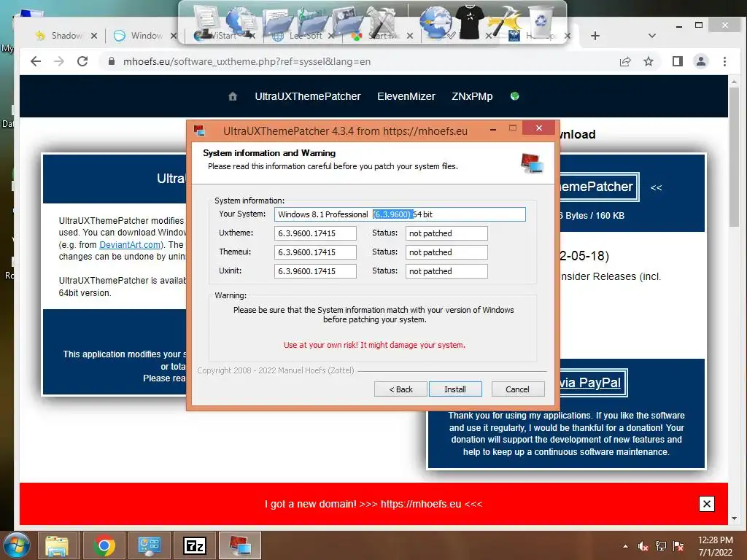The height and width of the screenshot is (560, 747).
Task: Toggle Chrome side panel
Action: [678, 61]
